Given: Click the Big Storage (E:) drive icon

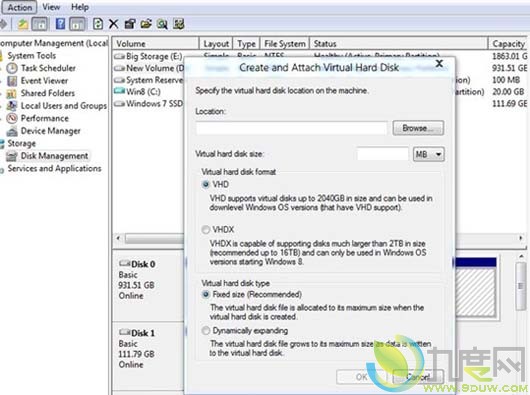Looking at the screenshot, I should [x=119, y=56].
